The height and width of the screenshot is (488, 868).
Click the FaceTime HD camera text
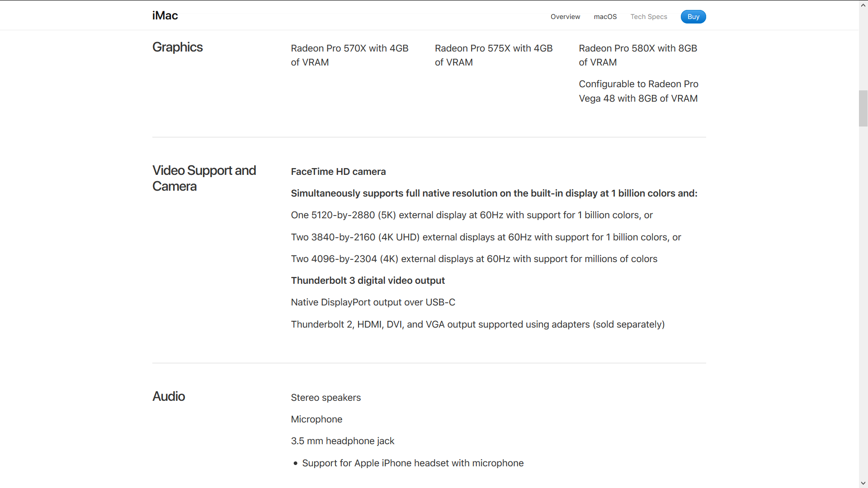pos(338,172)
